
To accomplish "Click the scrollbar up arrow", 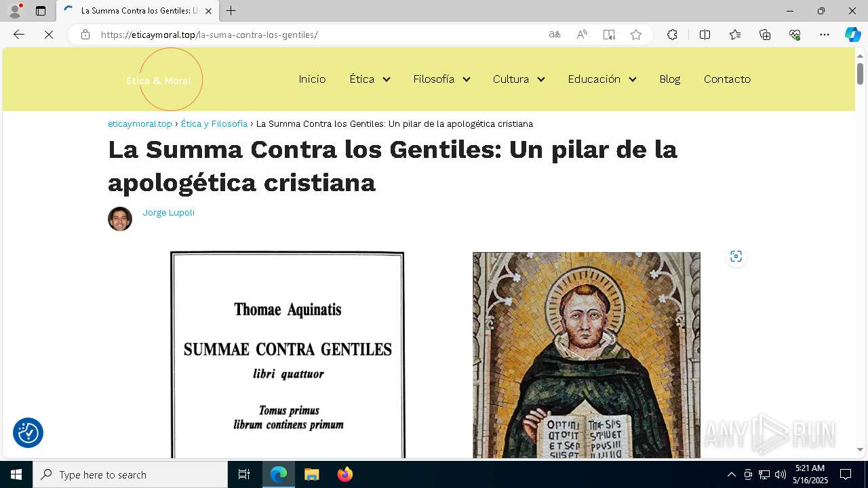I will 860,56.
